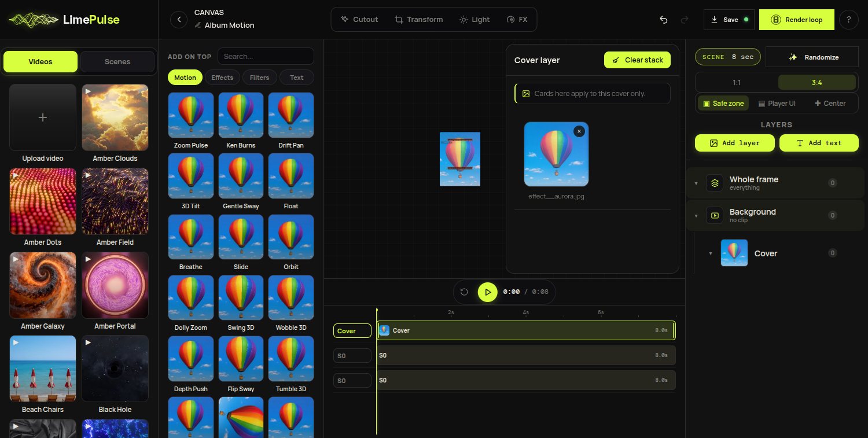The height and width of the screenshot is (438, 868).
Task: Click the Clear stack button
Action: [637, 60]
